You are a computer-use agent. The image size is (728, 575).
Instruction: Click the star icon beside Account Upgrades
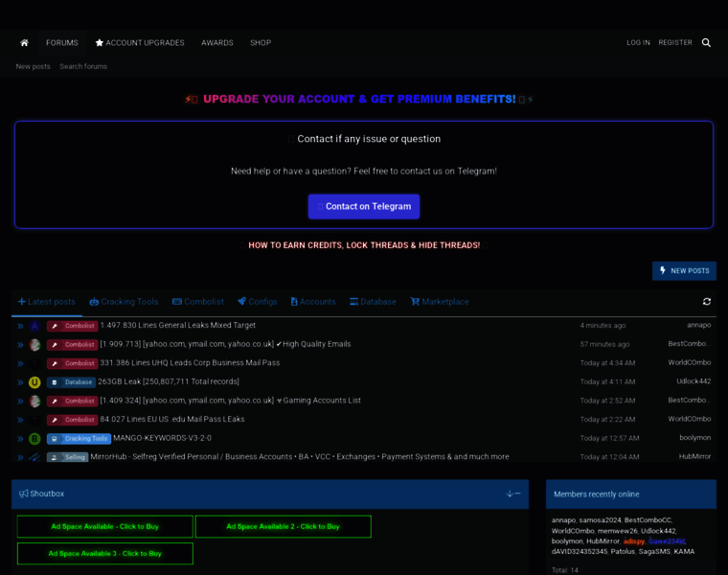tap(100, 43)
